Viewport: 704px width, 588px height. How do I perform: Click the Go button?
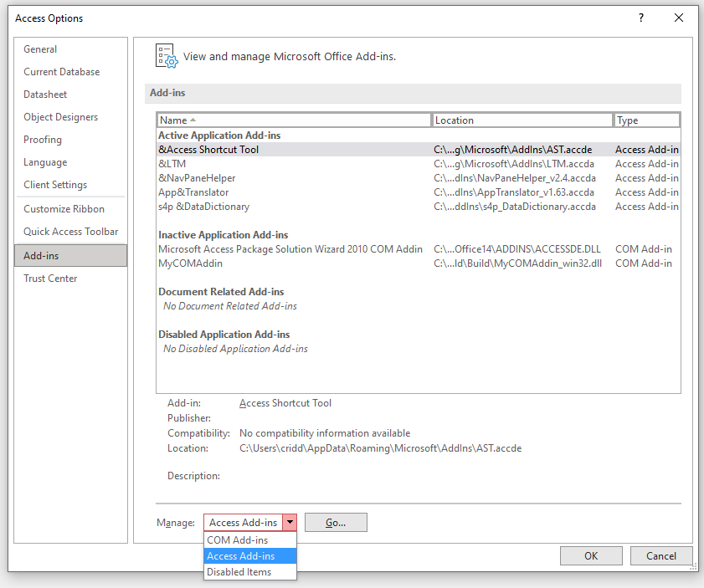coord(335,522)
